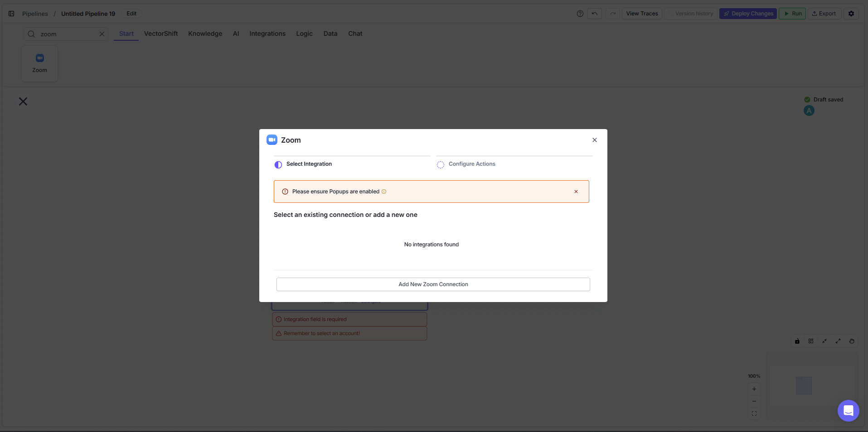Export the pipeline
The width and height of the screenshot is (868, 432).
[824, 14]
